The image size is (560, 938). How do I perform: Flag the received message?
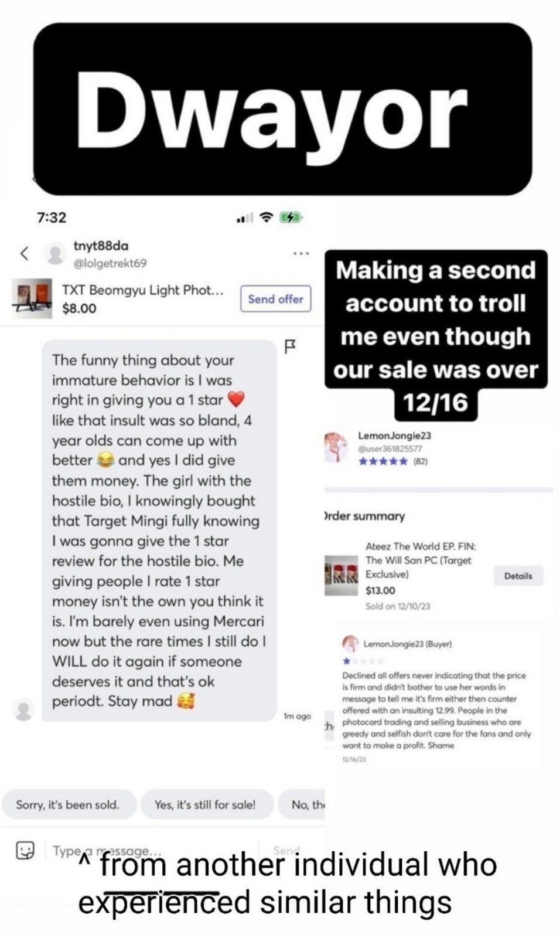[x=290, y=346]
